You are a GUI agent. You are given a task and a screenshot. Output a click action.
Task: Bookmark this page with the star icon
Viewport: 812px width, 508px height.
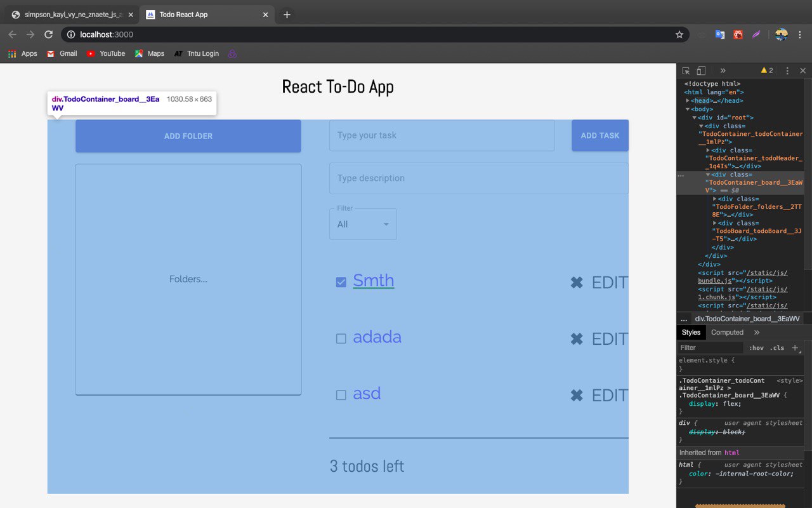(x=679, y=34)
